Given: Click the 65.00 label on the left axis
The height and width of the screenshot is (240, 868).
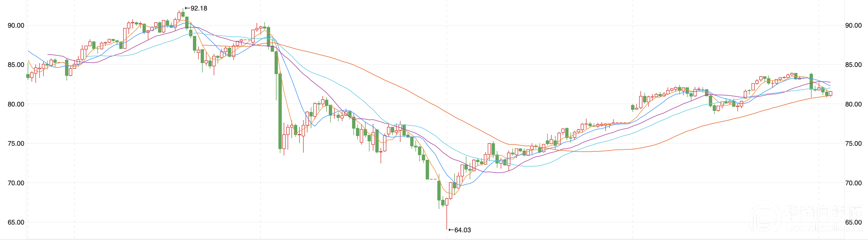Looking at the screenshot, I should click(x=16, y=223).
